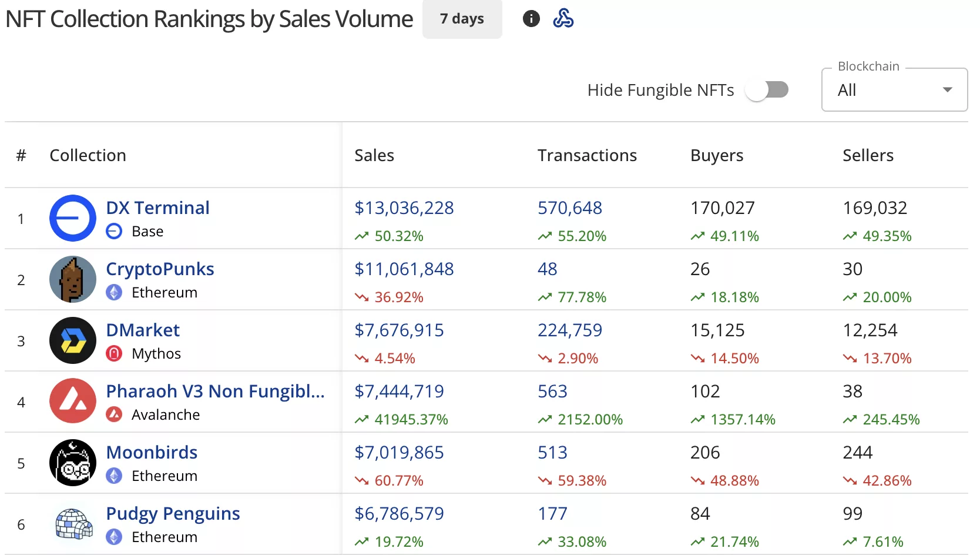Viewport: 980px width, 555px height.
Task: Click the Blockchain dropdown arrow
Action: tap(947, 90)
